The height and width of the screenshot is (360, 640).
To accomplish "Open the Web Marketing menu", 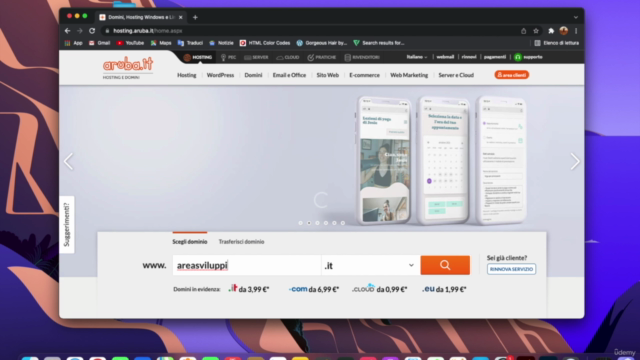I will (409, 75).
